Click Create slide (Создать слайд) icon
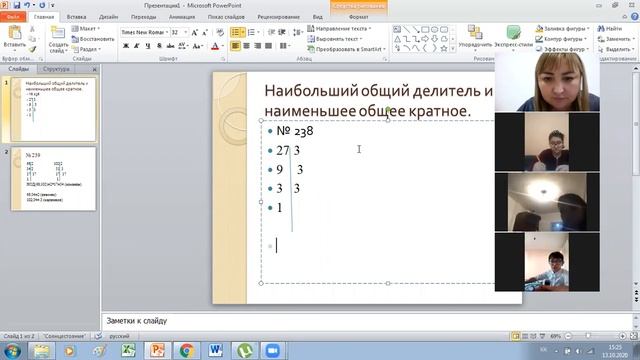The width and height of the screenshot is (640, 360). click(x=58, y=33)
